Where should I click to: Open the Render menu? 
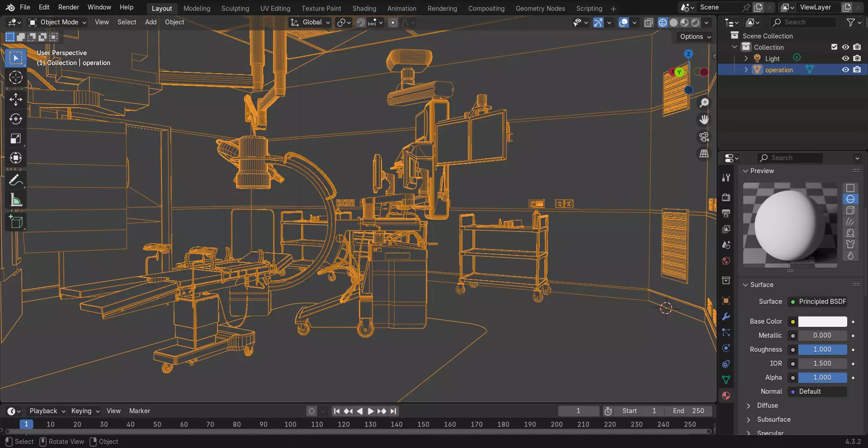tap(69, 7)
